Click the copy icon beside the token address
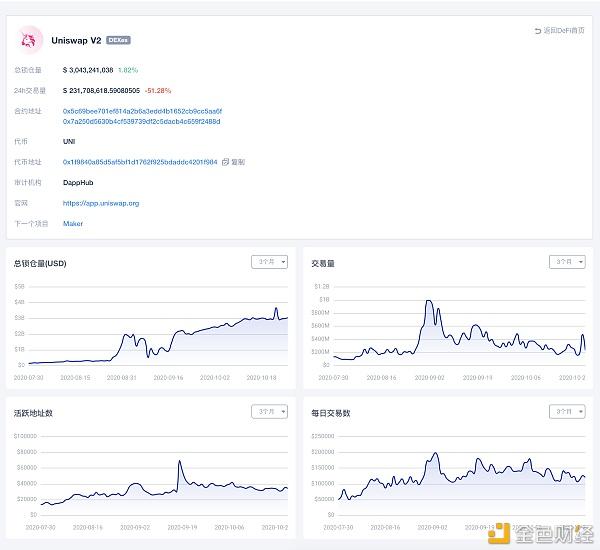This screenshot has width=600, height=550. (225, 162)
